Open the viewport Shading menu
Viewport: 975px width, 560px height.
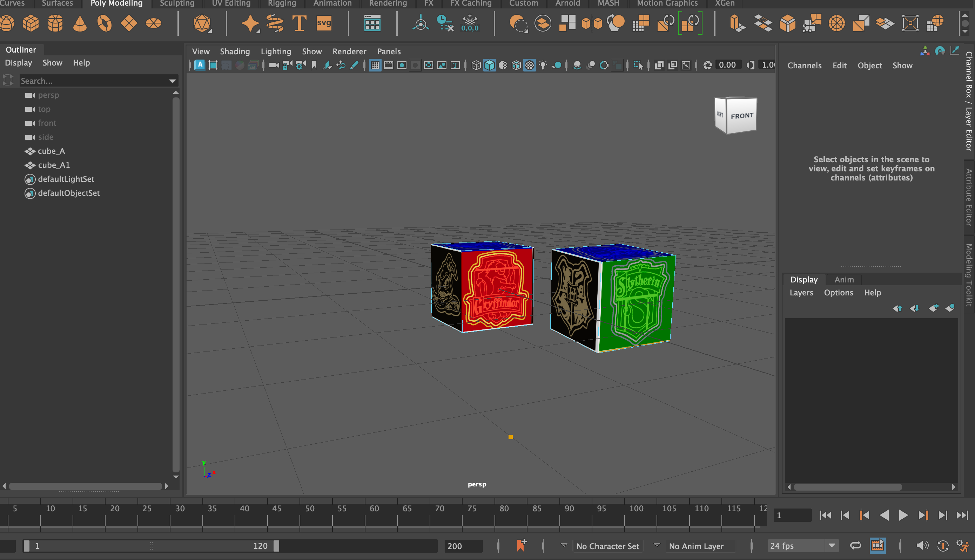point(235,52)
